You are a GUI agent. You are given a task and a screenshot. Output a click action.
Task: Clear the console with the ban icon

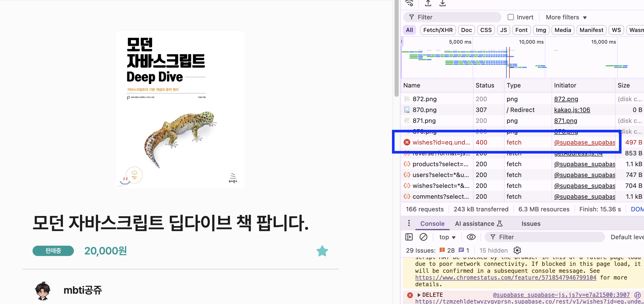[x=423, y=237]
